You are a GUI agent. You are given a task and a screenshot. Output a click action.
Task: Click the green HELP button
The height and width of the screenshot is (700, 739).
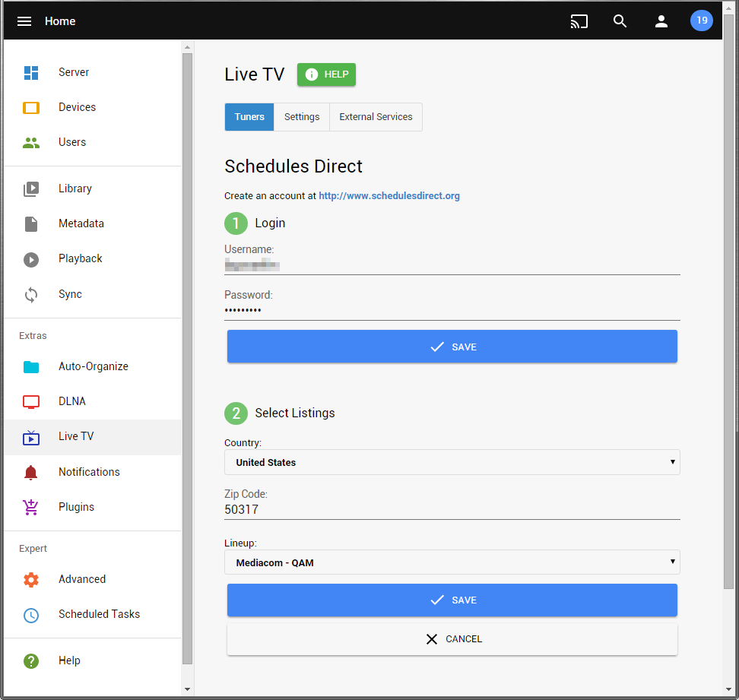coord(326,74)
